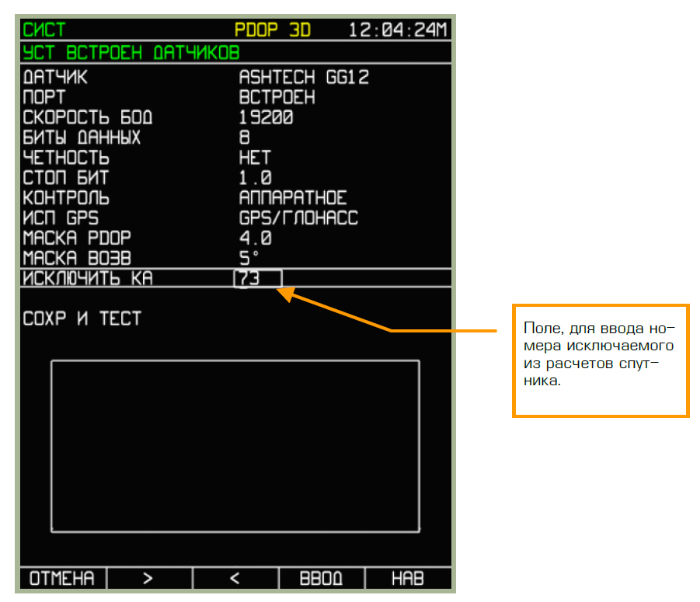Select the БИТЫ ДАННЫХ value 8
The width and height of the screenshot is (700, 602).
point(245,138)
